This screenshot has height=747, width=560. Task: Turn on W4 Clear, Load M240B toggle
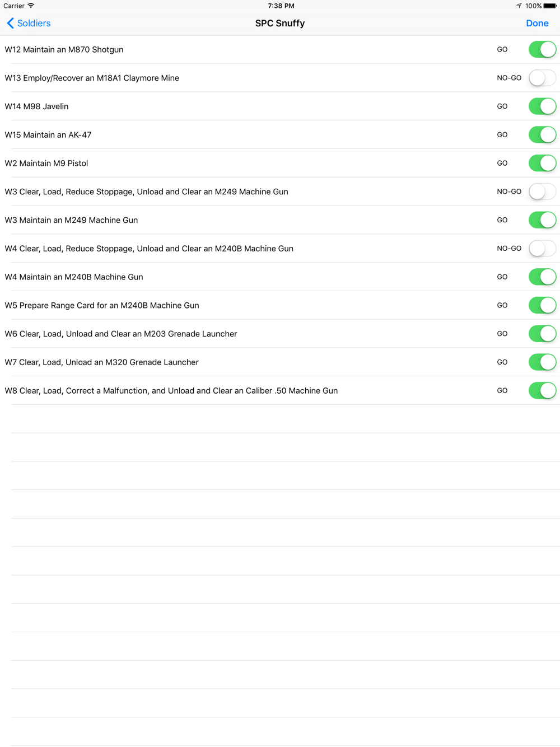point(542,248)
